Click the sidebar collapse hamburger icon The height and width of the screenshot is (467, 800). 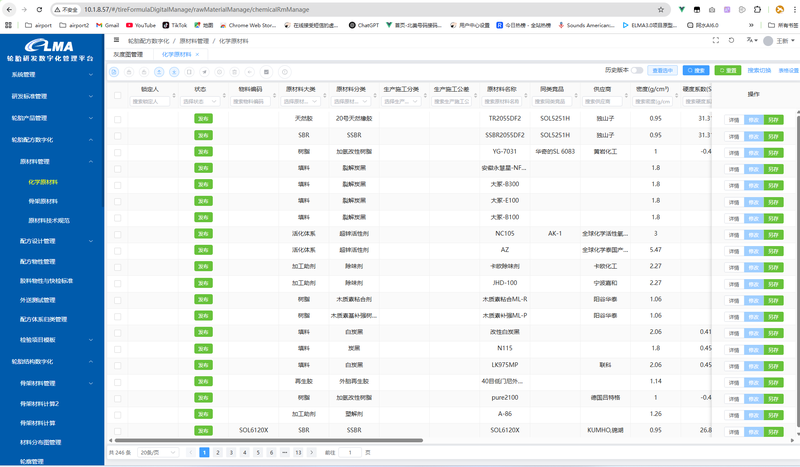[116, 40]
